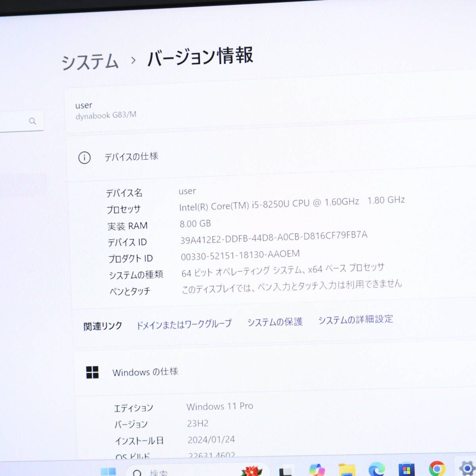Image resolution: width=476 pixels, height=476 pixels.
Task: Launch Google Chrome from the taskbar
Action: tap(437, 469)
